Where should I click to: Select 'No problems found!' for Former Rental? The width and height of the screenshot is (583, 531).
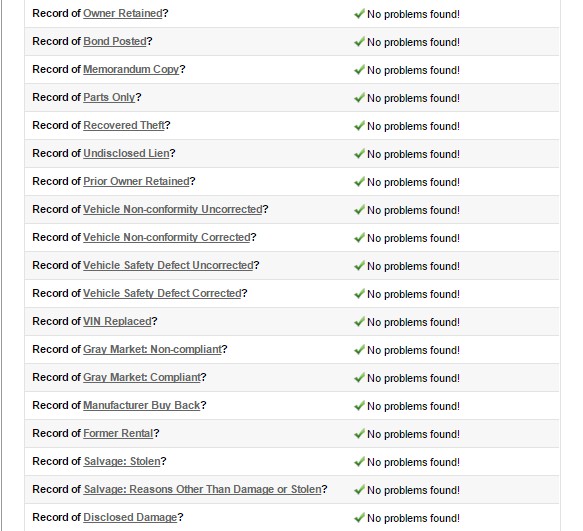click(x=413, y=434)
